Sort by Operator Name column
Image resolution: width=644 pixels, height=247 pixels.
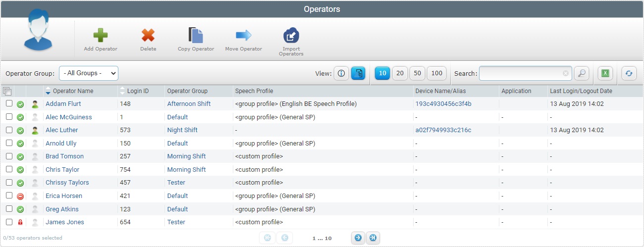coord(73,91)
